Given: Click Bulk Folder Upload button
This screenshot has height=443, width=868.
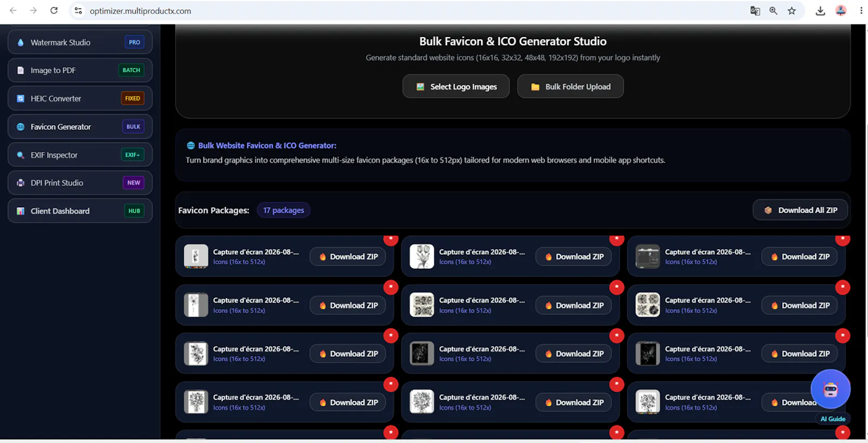Looking at the screenshot, I should point(570,86).
